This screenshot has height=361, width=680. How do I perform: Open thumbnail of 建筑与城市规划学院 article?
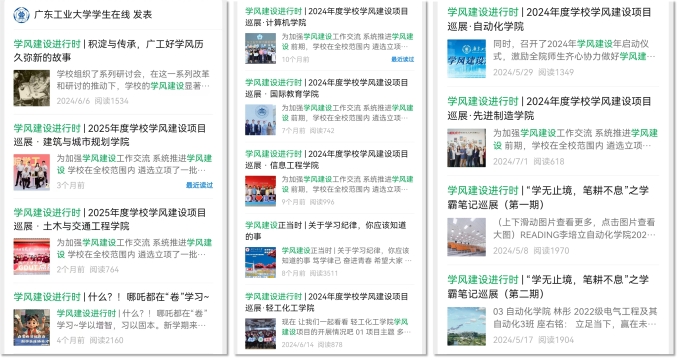tap(32, 172)
